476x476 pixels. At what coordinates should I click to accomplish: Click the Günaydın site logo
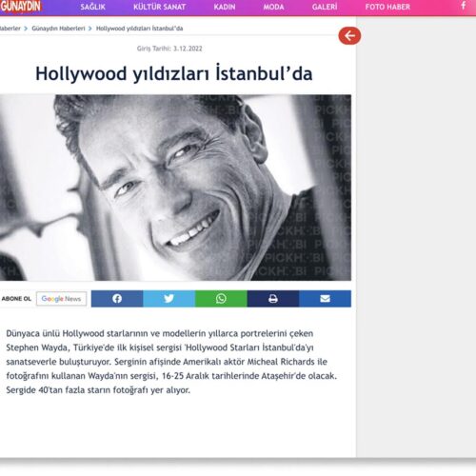tap(21, 7)
